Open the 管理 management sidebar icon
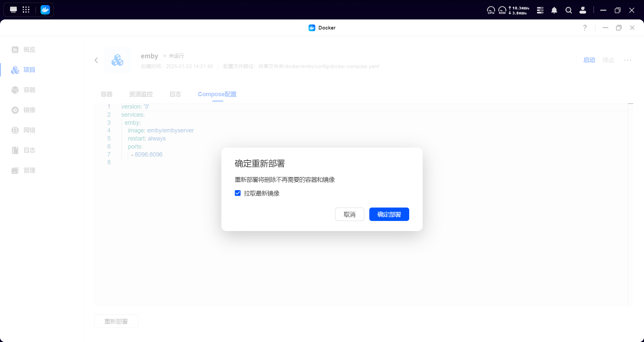The image size is (644, 342). (x=15, y=170)
